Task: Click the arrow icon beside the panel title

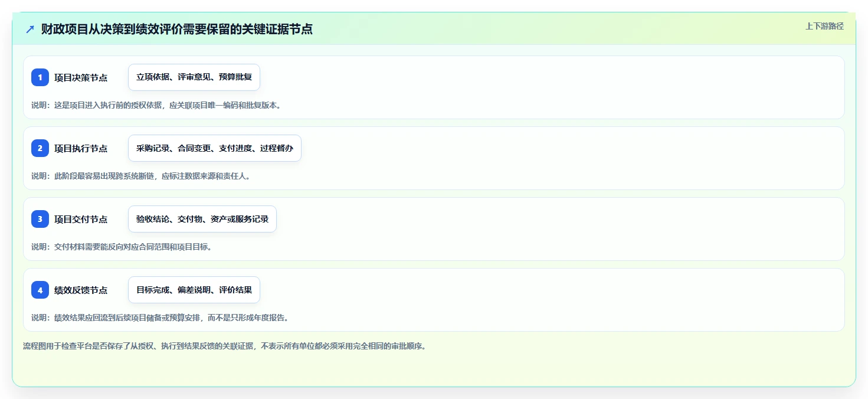Action: point(30,29)
